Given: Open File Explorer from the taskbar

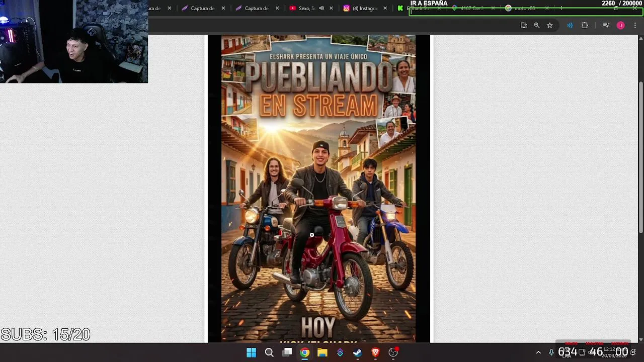Looking at the screenshot, I should (x=323, y=352).
